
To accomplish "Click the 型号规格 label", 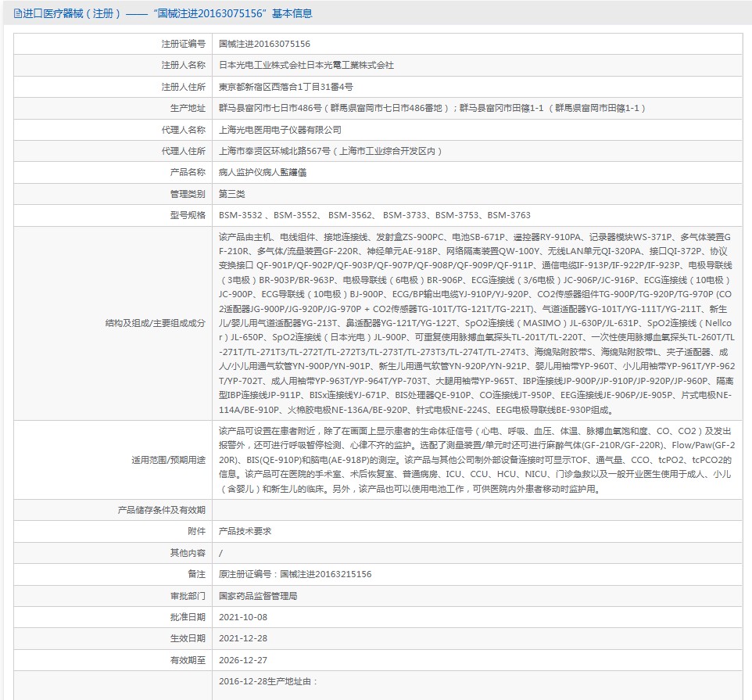I will [188, 215].
